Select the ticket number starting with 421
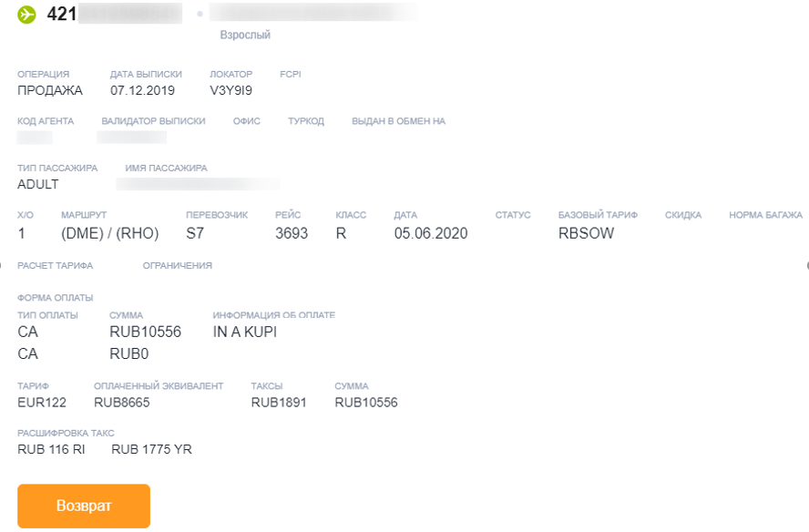This screenshot has height=532, width=809. coord(114,14)
